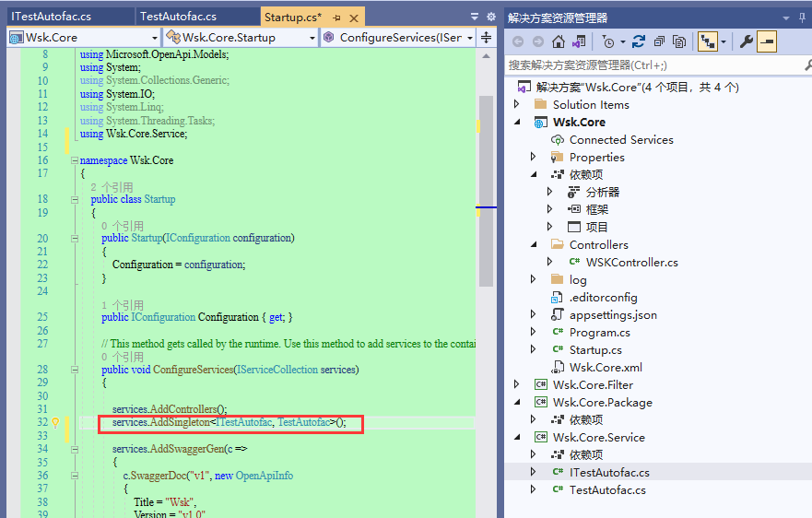
Task: Toggle the highlighted file nesting view button
Action: click(708, 41)
